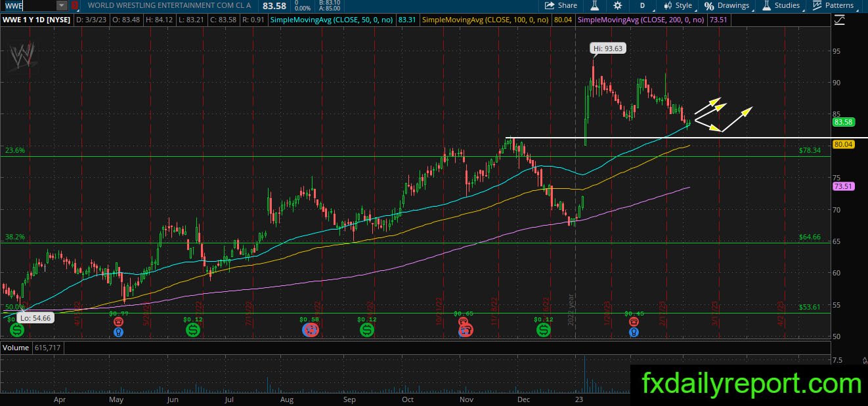Click the company name World Wrestling Entertainment
868x406 pixels.
click(169, 5)
